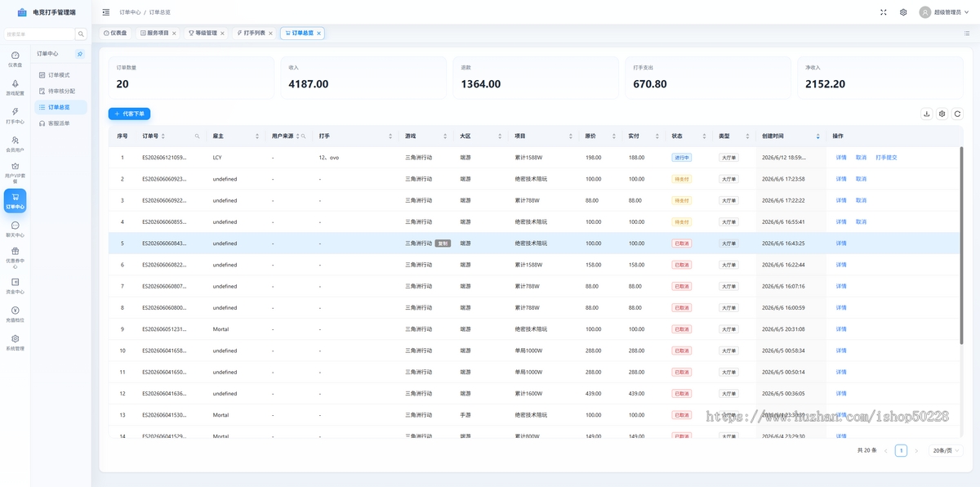Click the 代客下单 button
The image size is (980, 487).
coord(129,114)
